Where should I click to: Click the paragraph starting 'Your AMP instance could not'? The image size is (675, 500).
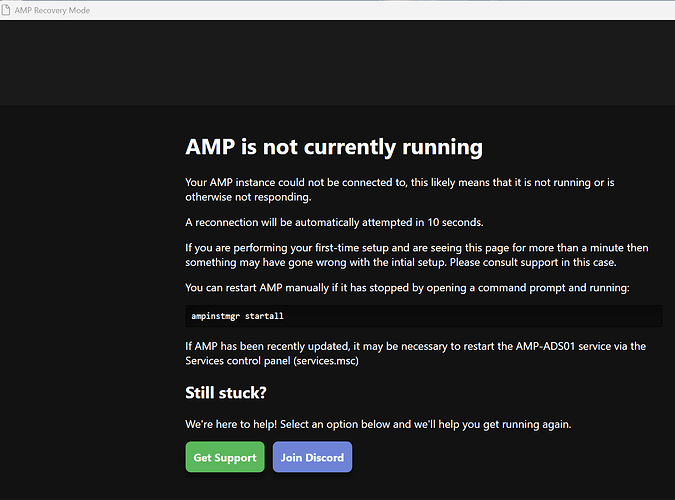click(x=399, y=190)
